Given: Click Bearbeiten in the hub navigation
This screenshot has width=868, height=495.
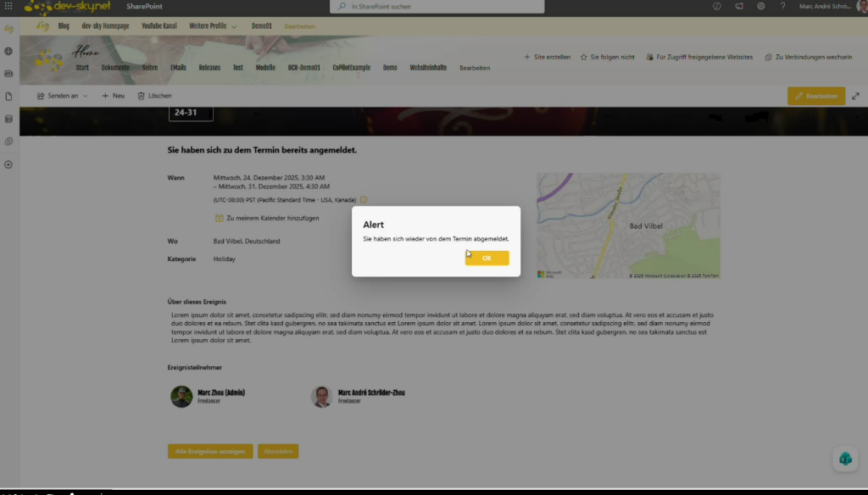Looking at the screenshot, I should [299, 26].
